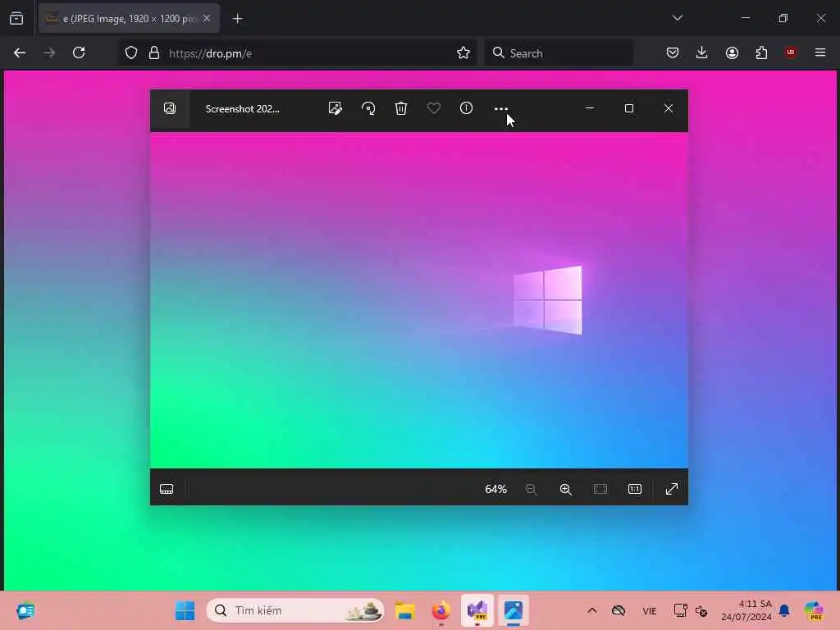Image resolution: width=840 pixels, height=630 pixels.
Task: Open the Photos gallery home icon
Action: click(x=170, y=108)
